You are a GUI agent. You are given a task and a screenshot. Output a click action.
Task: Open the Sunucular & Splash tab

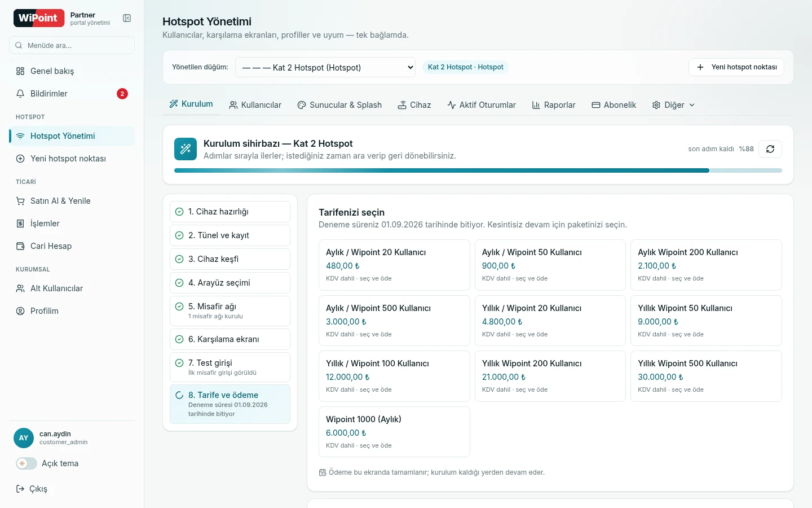[339, 105]
